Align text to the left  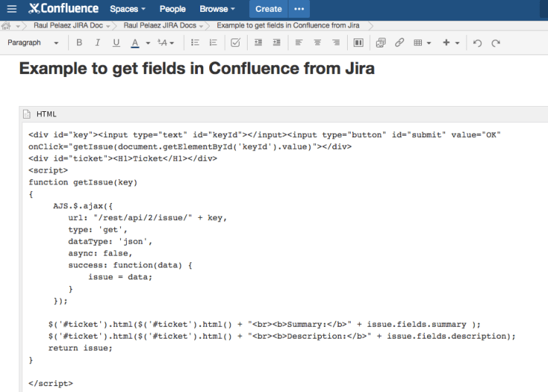(x=299, y=43)
